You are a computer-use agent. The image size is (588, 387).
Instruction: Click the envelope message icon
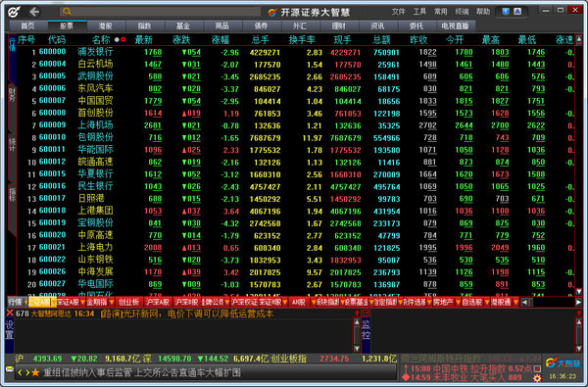click(10, 369)
